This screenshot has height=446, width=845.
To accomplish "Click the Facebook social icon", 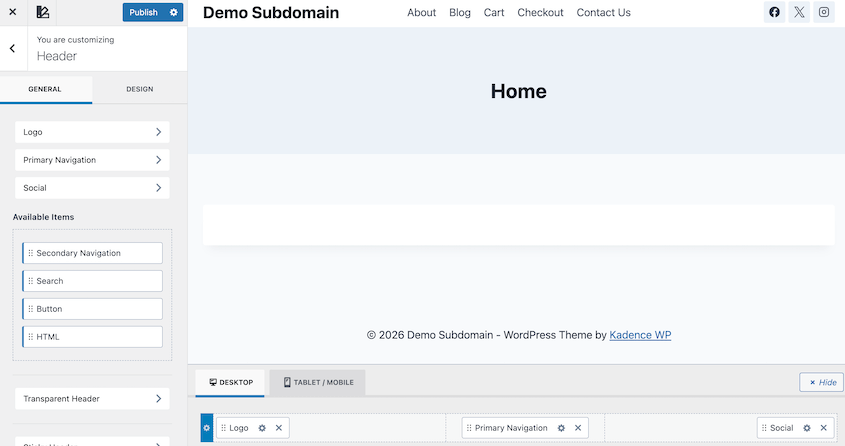I will coord(774,12).
